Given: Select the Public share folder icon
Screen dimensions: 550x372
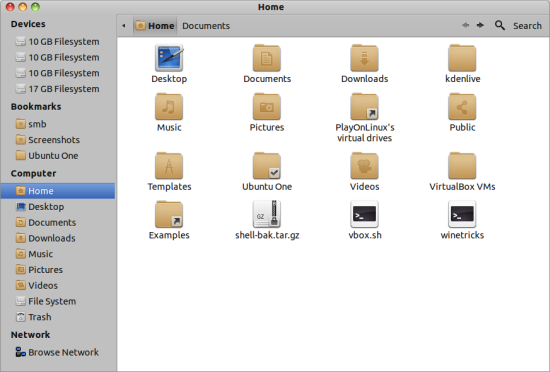Looking at the screenshot, I should click(462, 107).
